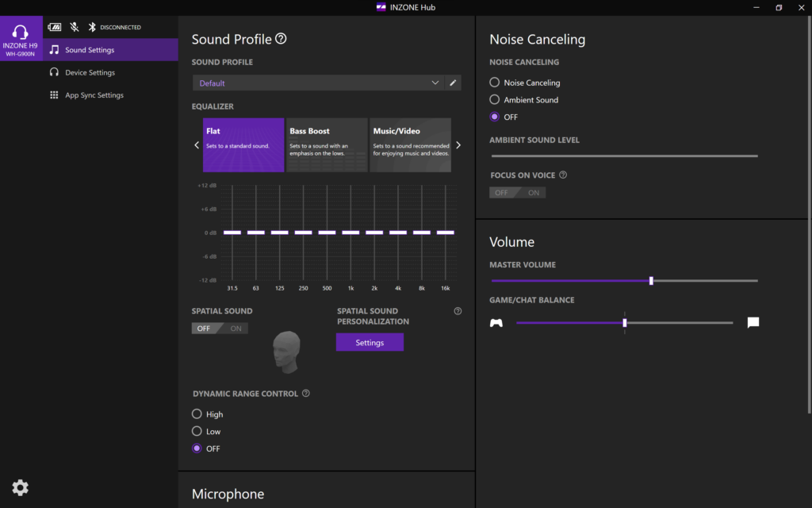The width and height of the screenshot is (812, 508).
Task: Toggle the Spatial Sound switch
Action: pyautogui.click(x=220, y=328)
